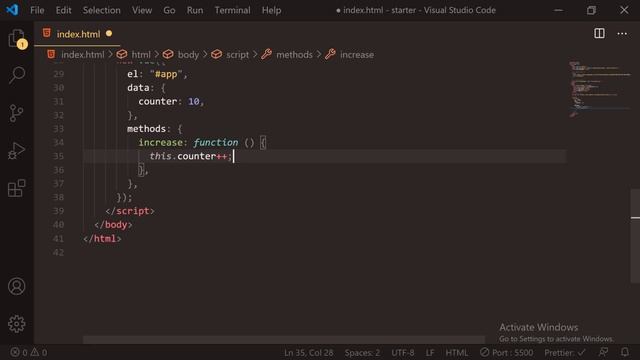This screenshot has width=640, height=360.
Task: Open the File menu
Action: click(37, 10)
